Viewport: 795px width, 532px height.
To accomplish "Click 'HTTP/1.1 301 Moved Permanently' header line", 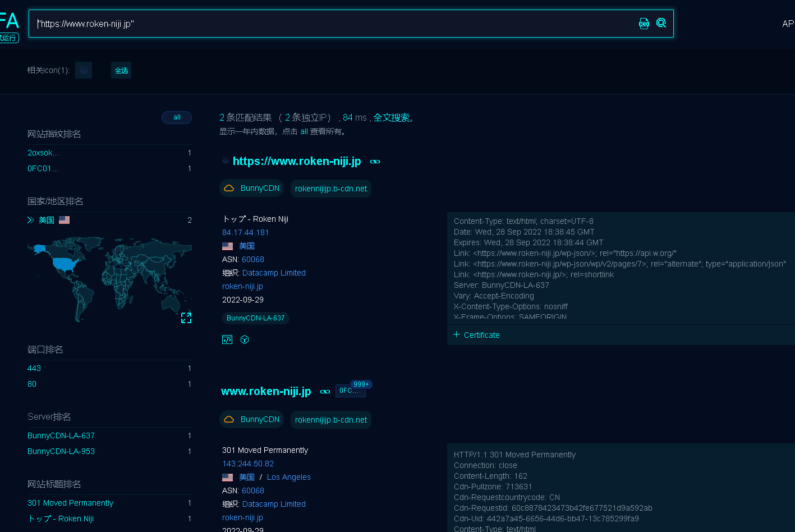I will pos(514,455).
